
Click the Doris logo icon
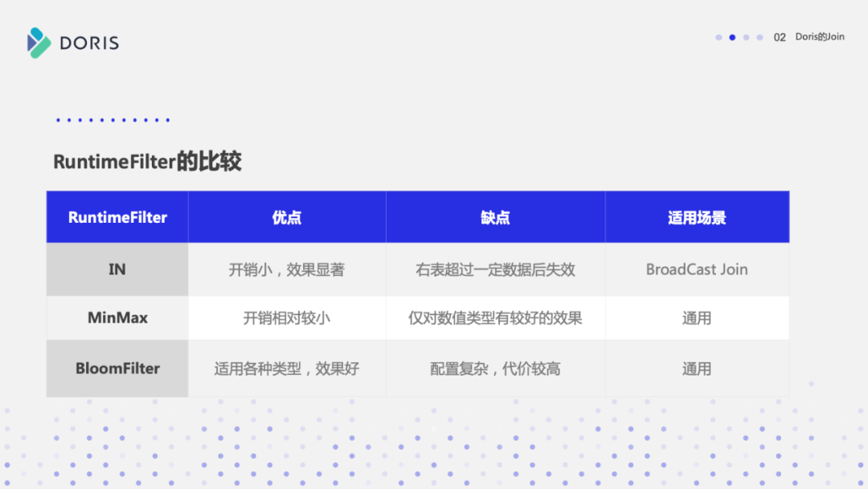(x=39, y=43)
